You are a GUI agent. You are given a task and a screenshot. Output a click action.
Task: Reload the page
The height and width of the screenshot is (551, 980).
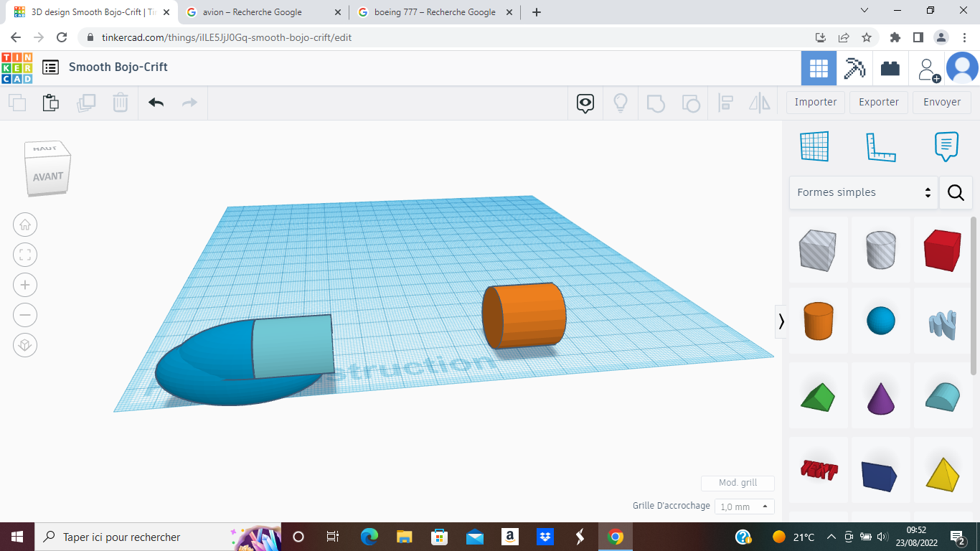point(62,37)
